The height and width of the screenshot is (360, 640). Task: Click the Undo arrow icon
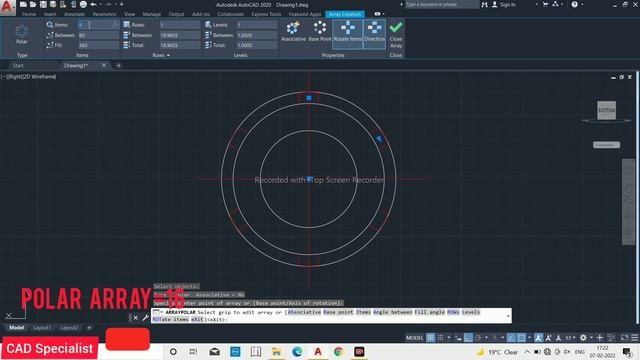pyautogui.click(x=93, y=4)
